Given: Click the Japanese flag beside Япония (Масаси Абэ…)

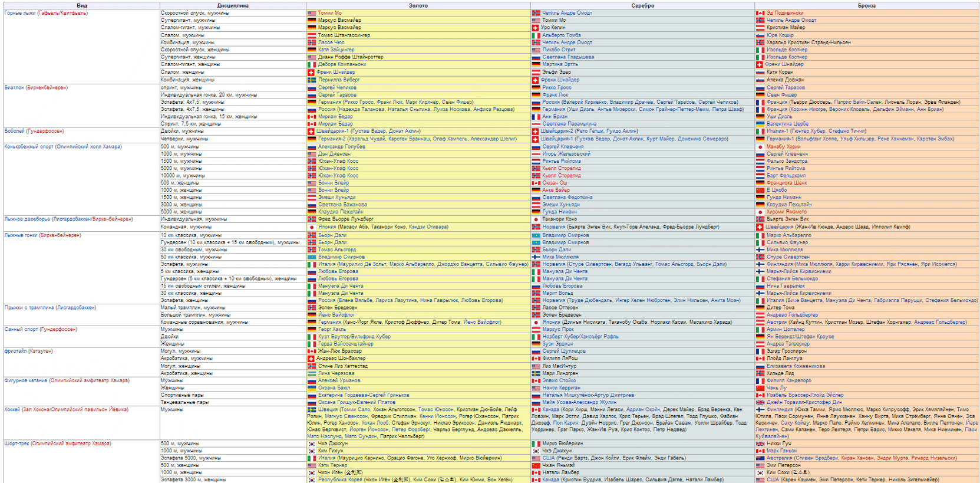Looking at the screenshot, I should 312,227.
